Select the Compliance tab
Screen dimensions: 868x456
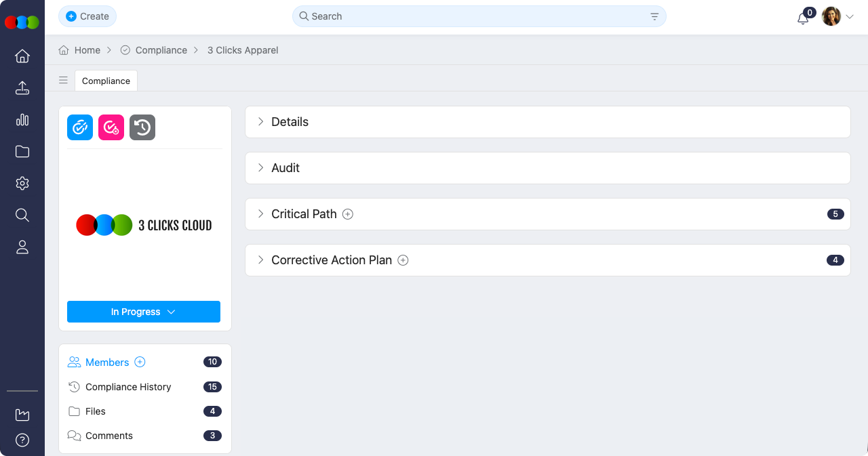(106, 81)
